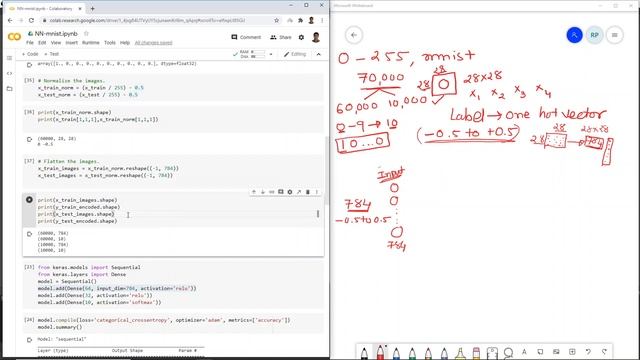Open the Edit menu

[x=42, y=42]
